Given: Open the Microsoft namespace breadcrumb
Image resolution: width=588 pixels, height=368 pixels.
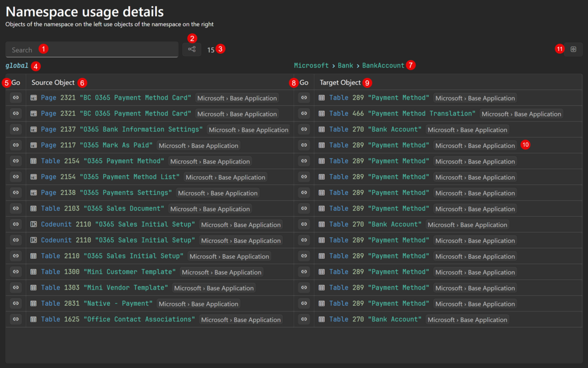Looking at the screenshot, I should tap(311, 66).
